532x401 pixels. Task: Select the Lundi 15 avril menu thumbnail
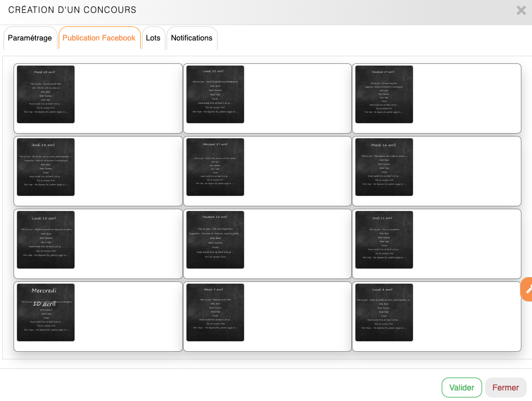[46, 240]
